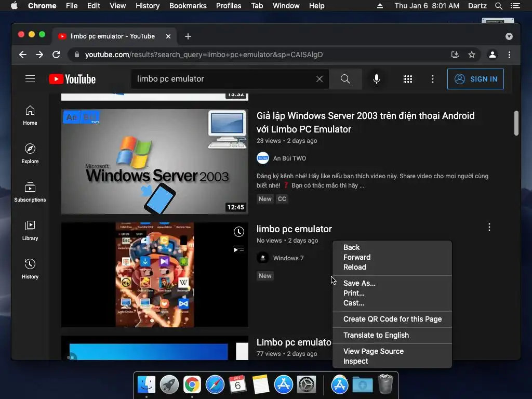Open Explore in sidebar
Image resolution: width=532 pixels, height=399 pixels.
pyautogui.click(x=30, y=154)
